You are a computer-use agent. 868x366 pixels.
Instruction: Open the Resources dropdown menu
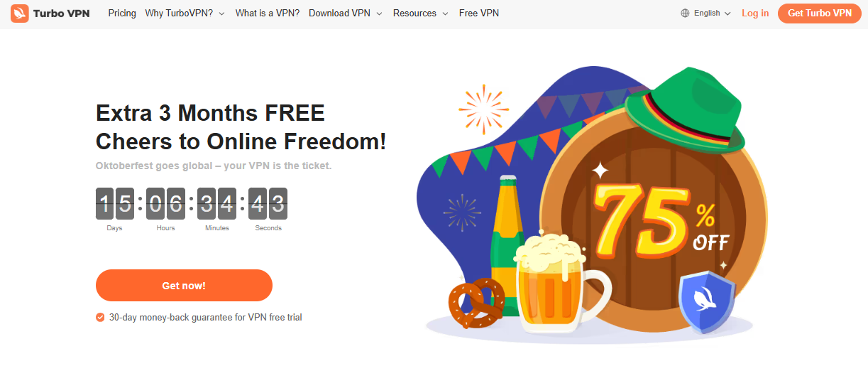tap(421, 14)
